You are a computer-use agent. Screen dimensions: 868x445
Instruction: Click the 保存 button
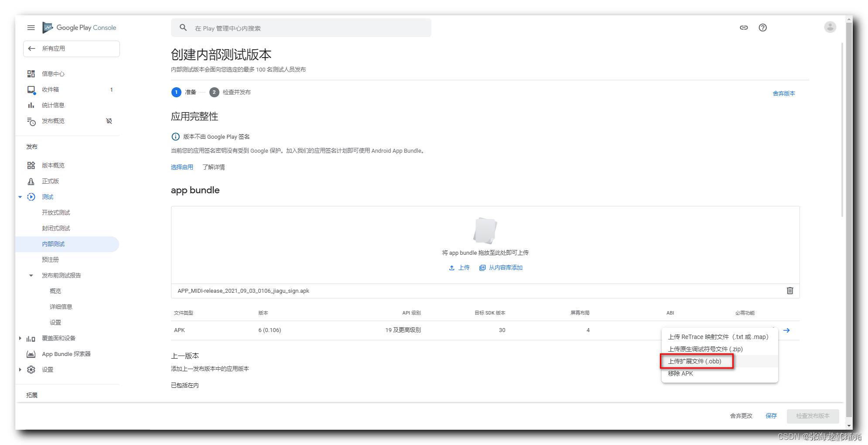tap(771, 416)
